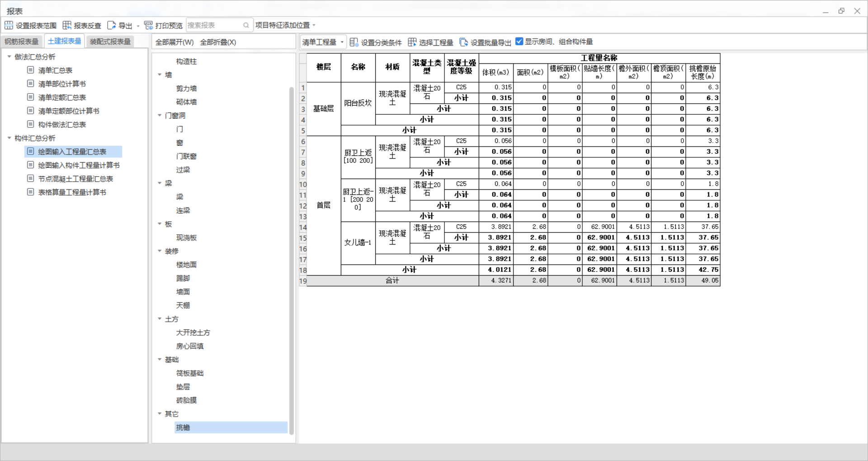
Task: Collapse the 板 category
Action: 160,224
